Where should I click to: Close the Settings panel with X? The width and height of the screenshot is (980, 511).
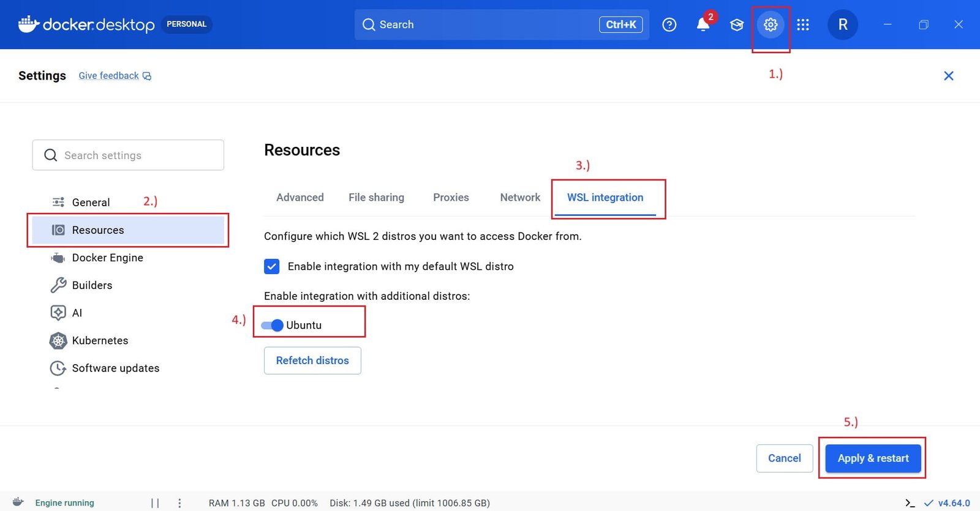click(x=949, y=76)
